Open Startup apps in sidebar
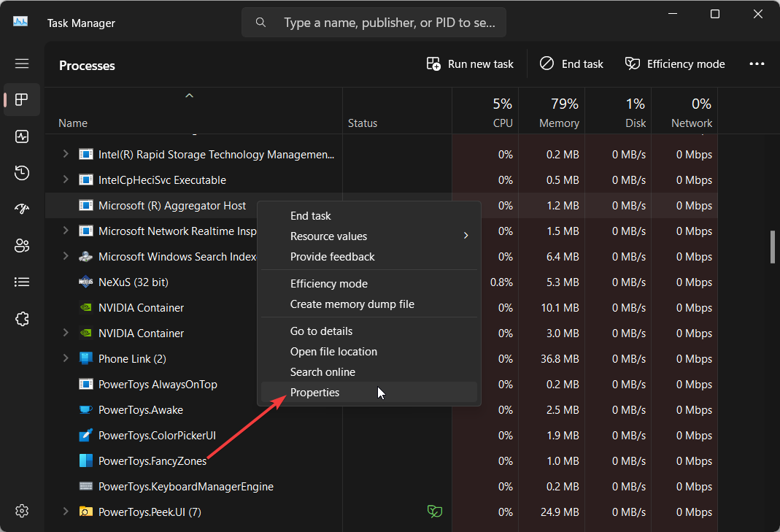This screenshot has width=780, height=532. click(x=22, y=209)
